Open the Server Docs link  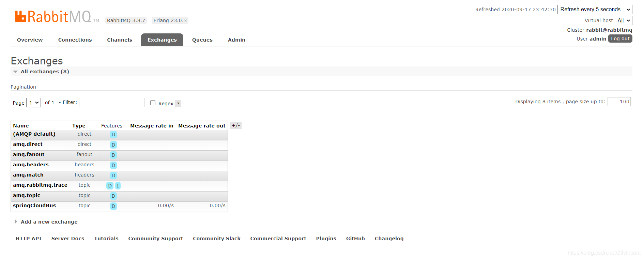pyautogui.click(x=68, y=239)
